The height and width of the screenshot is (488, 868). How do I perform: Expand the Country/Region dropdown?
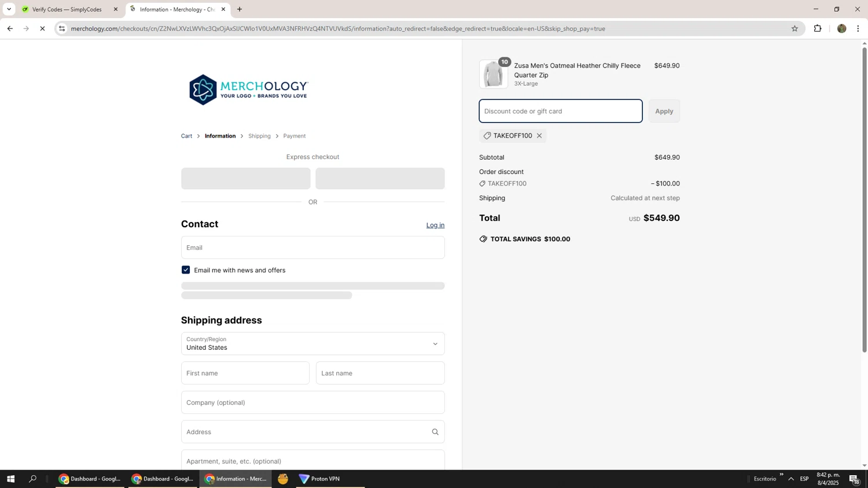coord(312,343)
